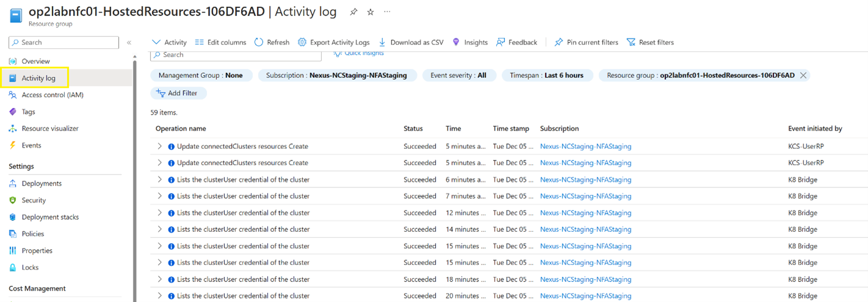Sort by Subscription column header

click(559, 129)
